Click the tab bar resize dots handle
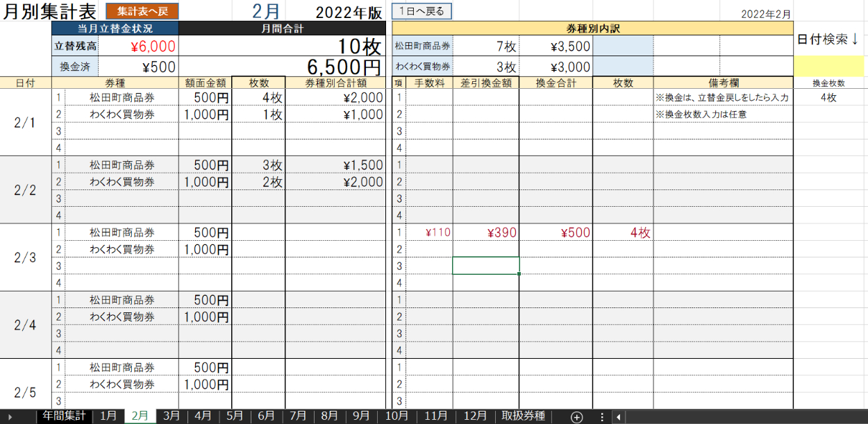The width and height of the screenshot is (868, 424). (x=601, y=416)
